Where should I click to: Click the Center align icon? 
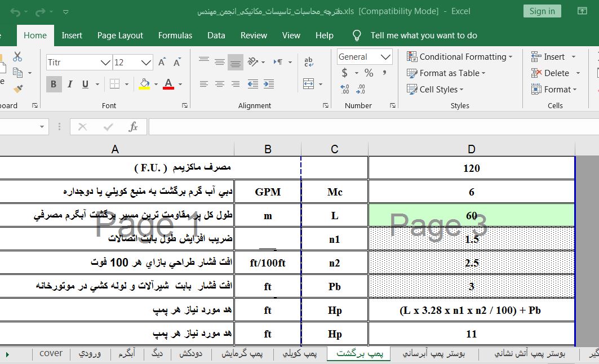pos(220,84)
